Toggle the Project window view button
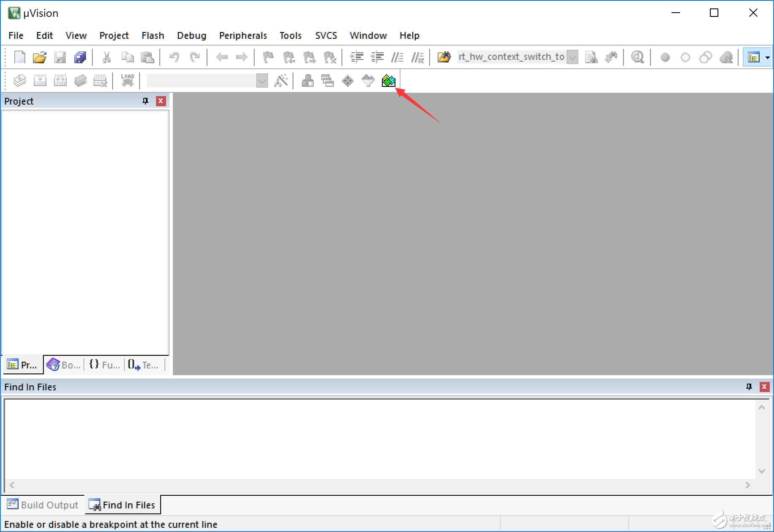774x532 pixels. (x=753, y=57)
